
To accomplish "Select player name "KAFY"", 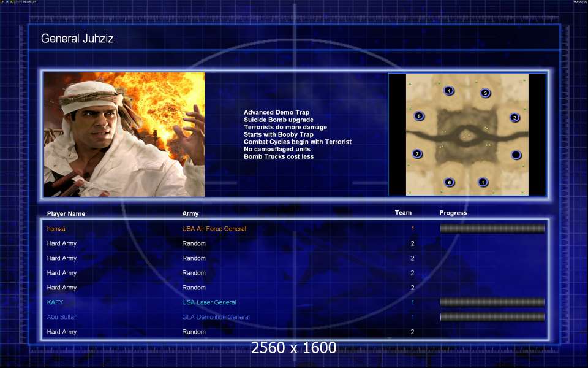I will click(x=55, y=302).
